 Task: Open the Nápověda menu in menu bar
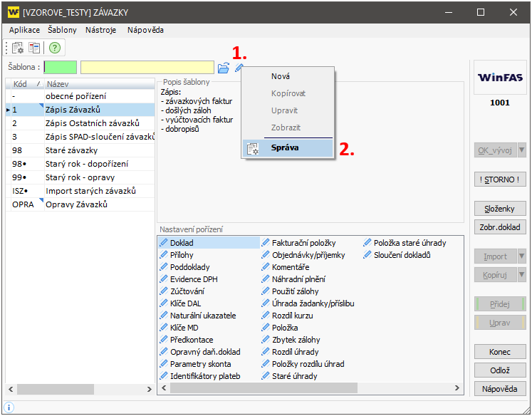[145, 30]
